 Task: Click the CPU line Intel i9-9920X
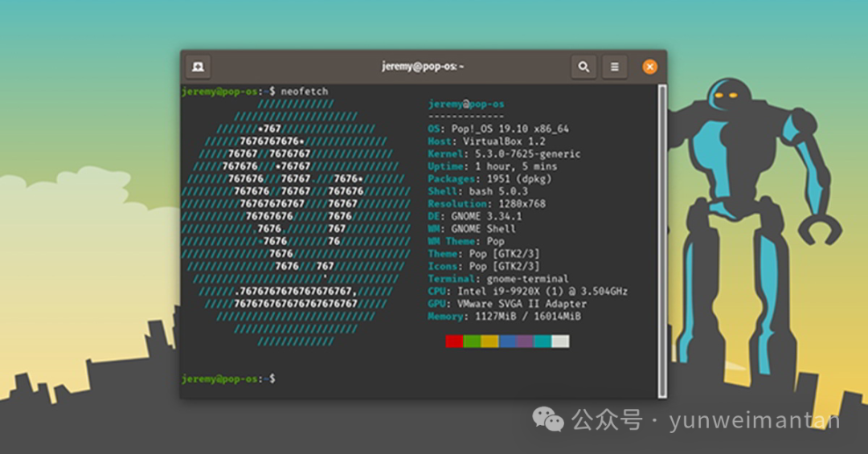tap(528, 291)
